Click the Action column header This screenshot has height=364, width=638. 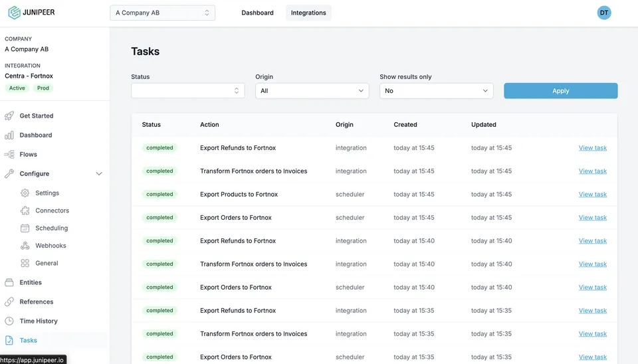[x=209, y=124]
